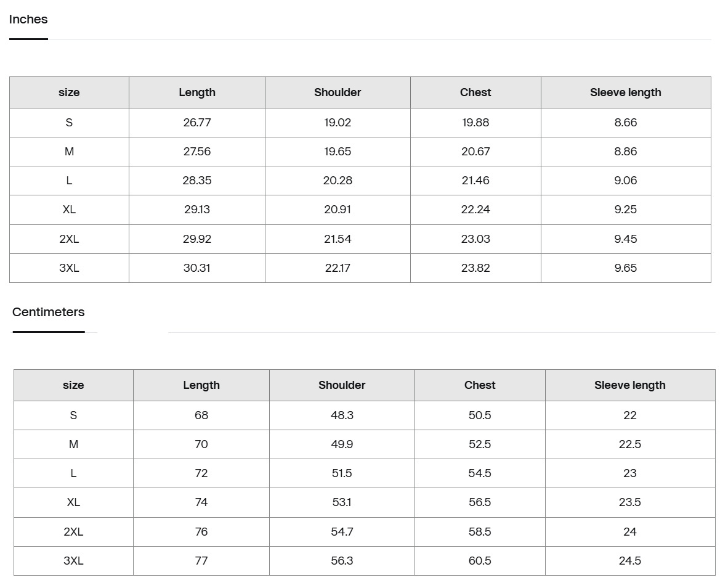
Task: Select the 23.5 sleeve length cell for XL
Action: point(630,502)
